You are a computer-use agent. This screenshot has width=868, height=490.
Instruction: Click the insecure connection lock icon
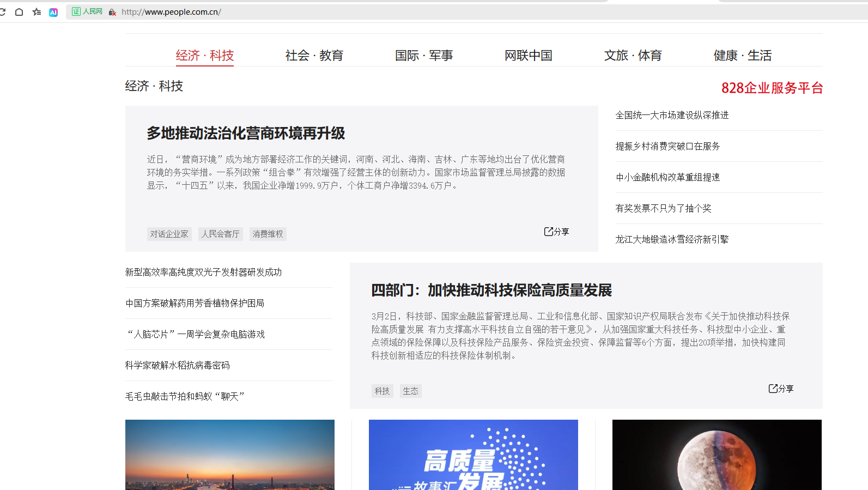(x=112, y=12)
